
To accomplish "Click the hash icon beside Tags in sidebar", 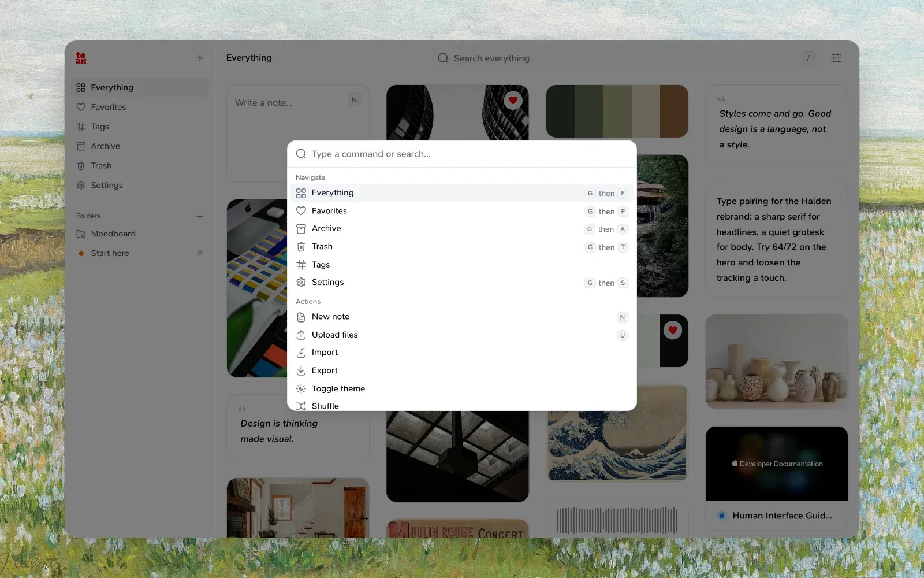I will [81, 127].
